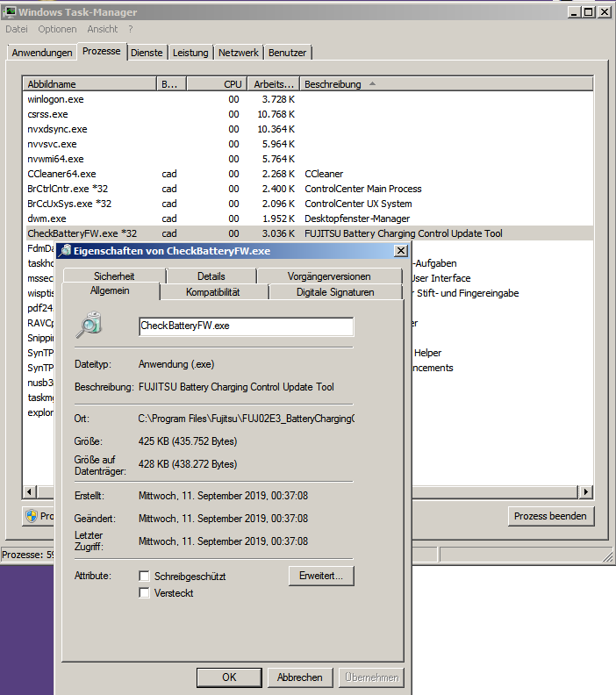
Task: Click the OK button
Action: (229, 677)
